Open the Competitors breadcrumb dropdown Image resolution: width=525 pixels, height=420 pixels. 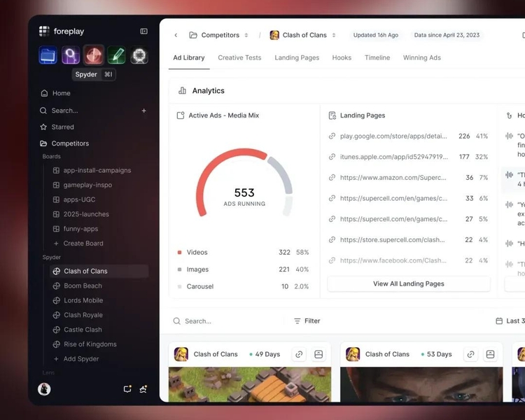click(x=219, y=35)
